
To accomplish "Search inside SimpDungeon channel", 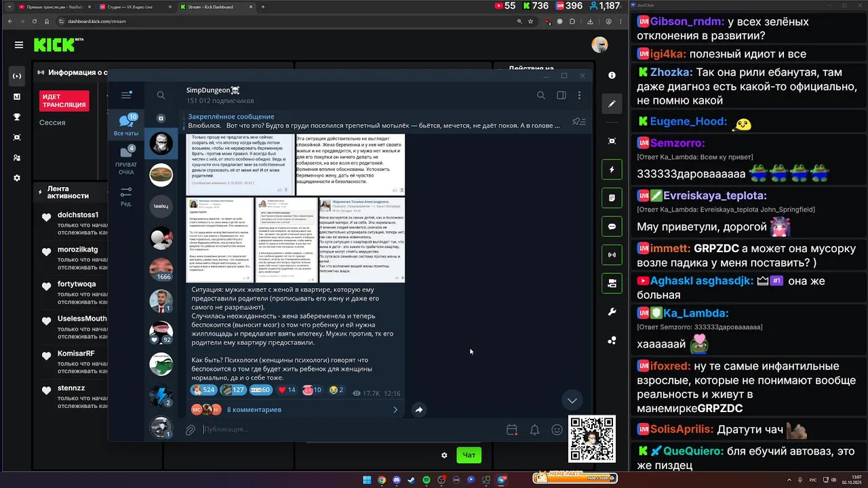I will click(541, 96).
